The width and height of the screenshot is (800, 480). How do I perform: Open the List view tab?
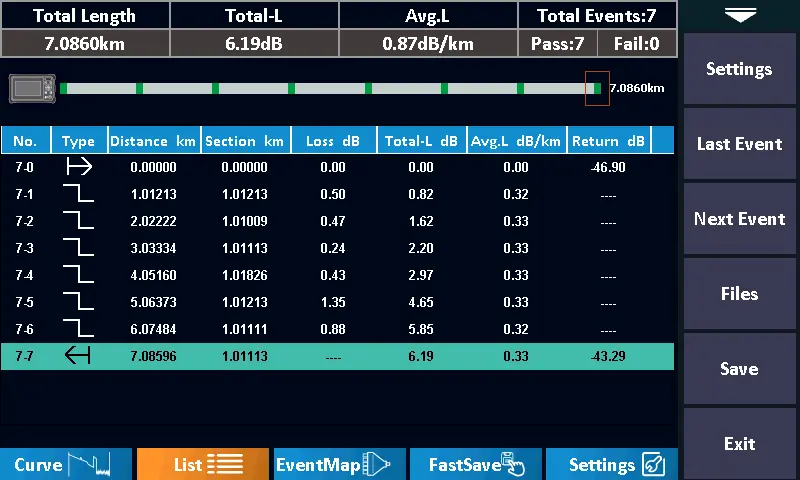point(203,464)
